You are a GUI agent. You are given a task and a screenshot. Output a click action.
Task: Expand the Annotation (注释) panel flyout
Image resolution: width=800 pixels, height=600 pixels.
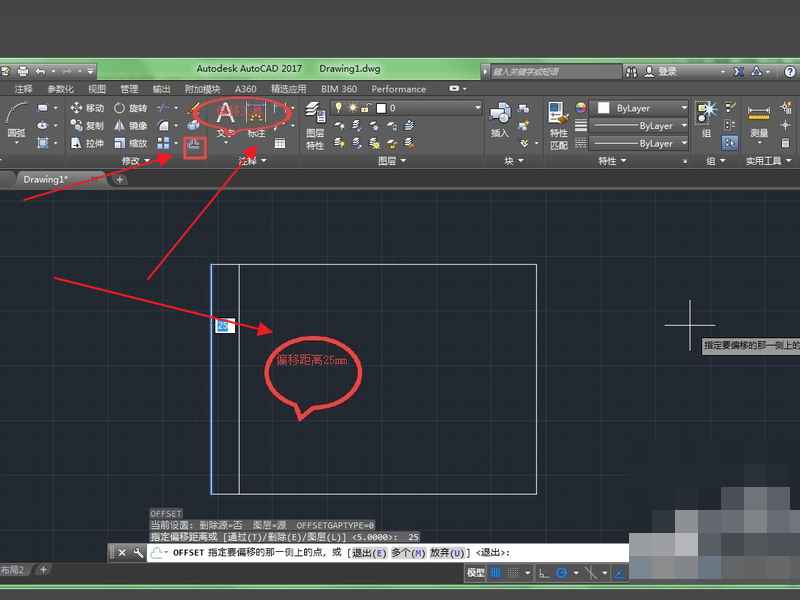253,161
